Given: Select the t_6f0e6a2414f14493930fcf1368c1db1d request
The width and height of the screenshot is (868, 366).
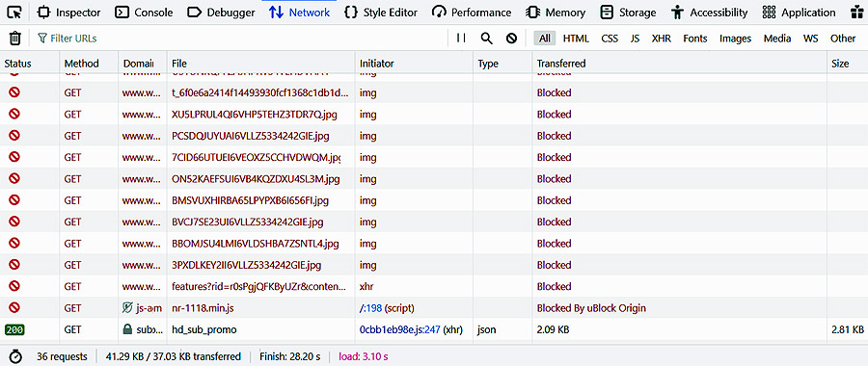Looking at the screenshot, I should 434,92.
